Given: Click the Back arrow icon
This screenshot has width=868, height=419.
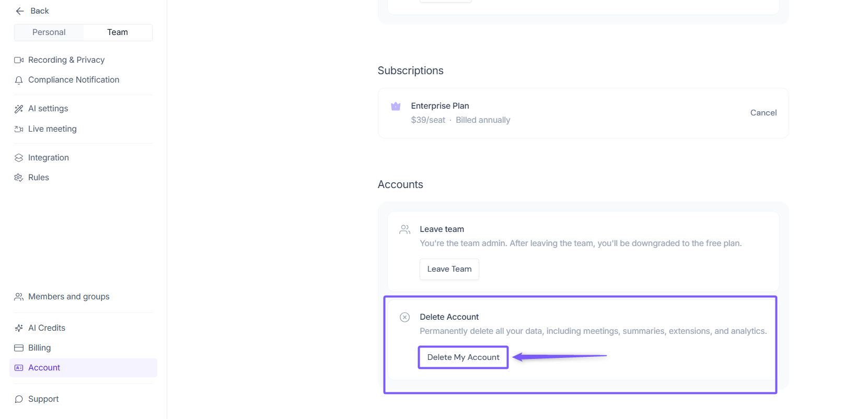Looking at the screenshot, I should 20,11.
